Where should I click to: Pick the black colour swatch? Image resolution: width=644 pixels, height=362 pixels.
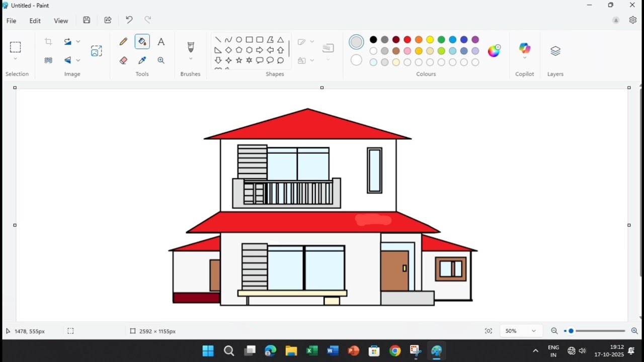coord(373,40)
